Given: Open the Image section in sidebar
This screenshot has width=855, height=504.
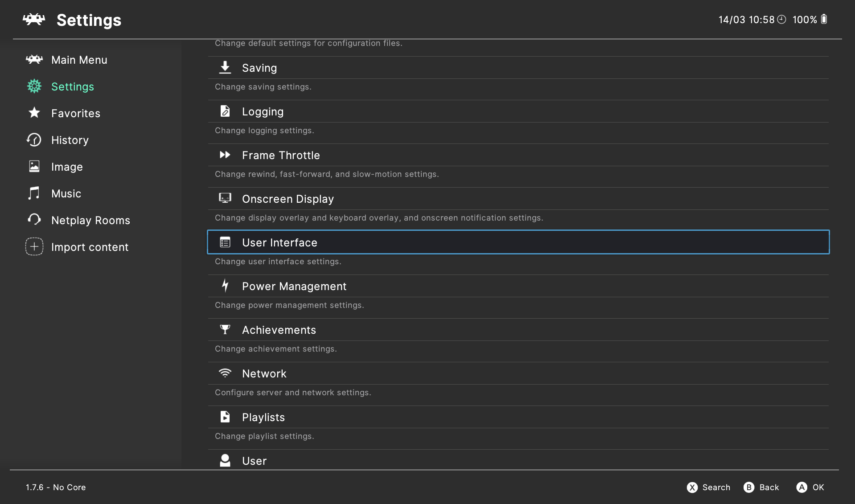Looking at the screenshot, I should (x=67, y=167).
